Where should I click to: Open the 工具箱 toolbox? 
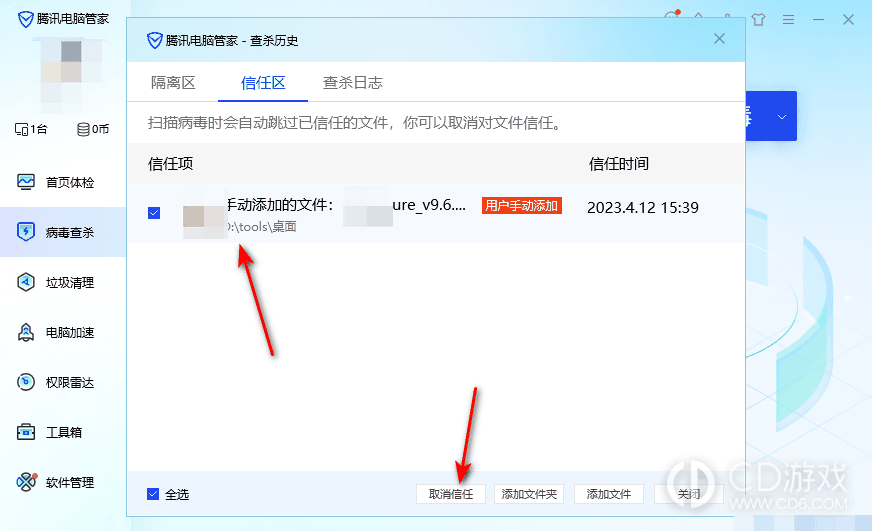63,432
